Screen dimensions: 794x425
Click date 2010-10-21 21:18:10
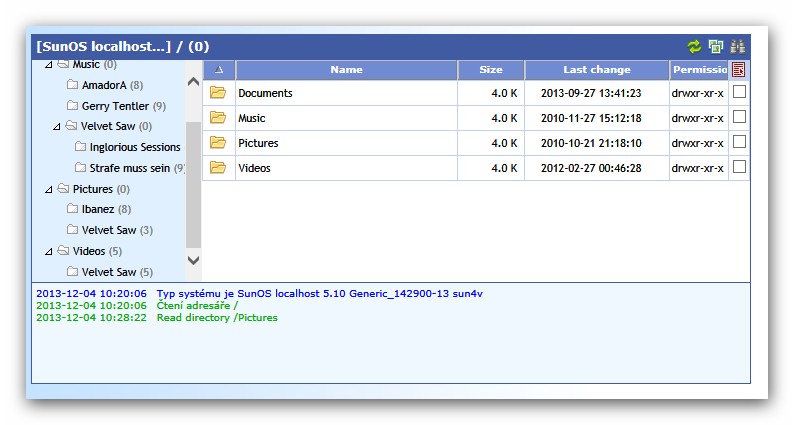coord(591,143)
